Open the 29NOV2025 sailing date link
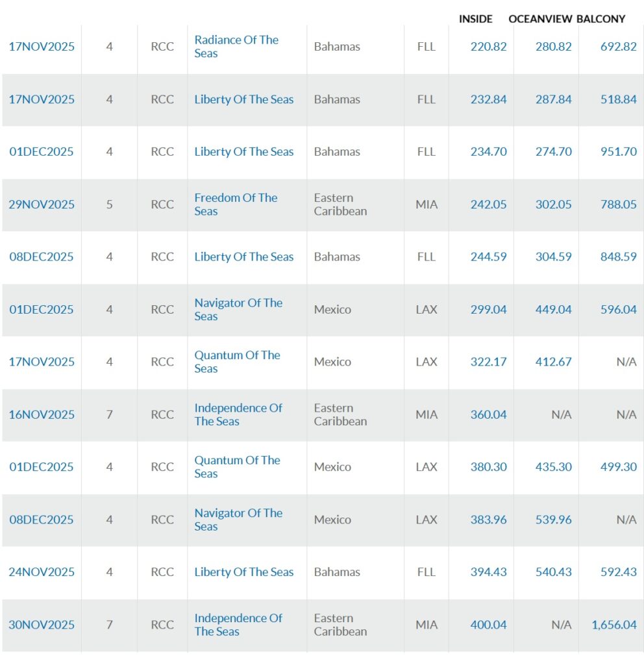644x665 pixels. [42, 205]
